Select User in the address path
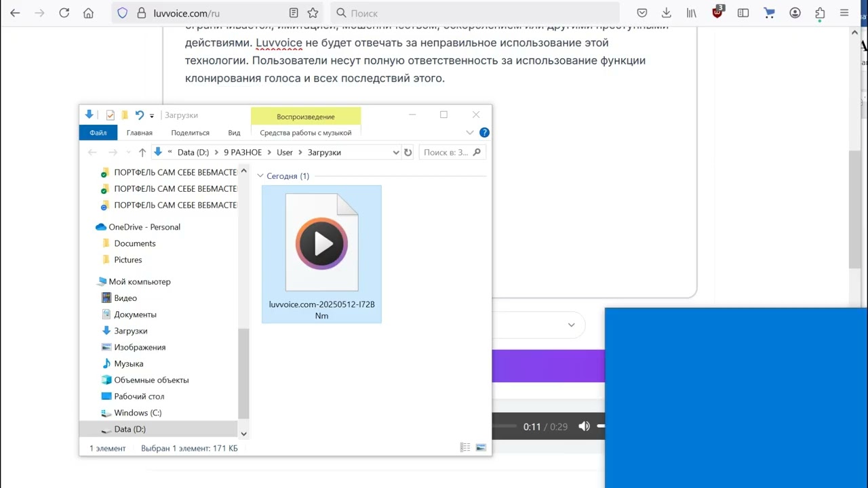The width and height of the screenshot is (868, 488). coord(284,152)
